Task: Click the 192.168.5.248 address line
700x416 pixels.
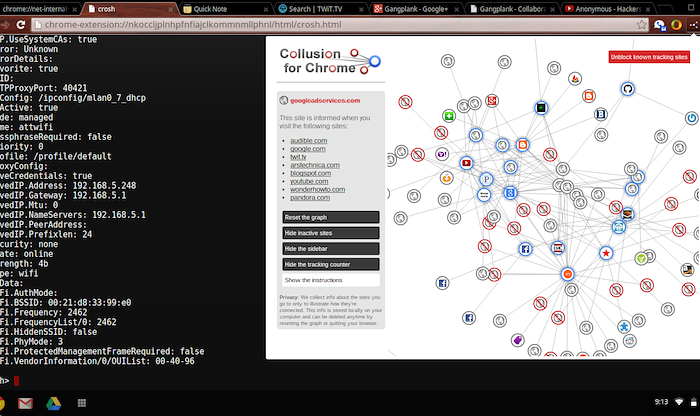Action: pos(68,186)
